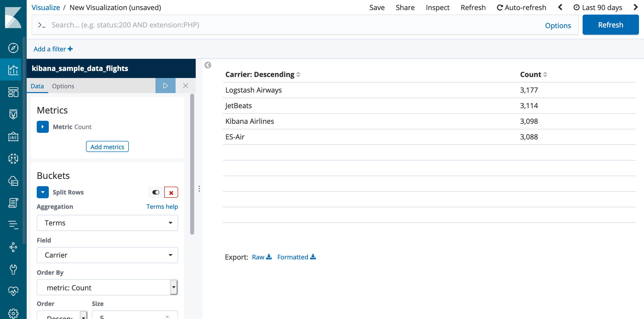This screenshot has height=319, width=644.
Task: Collapse the editor sidebar arrow
Action: (x=208, y=65)
